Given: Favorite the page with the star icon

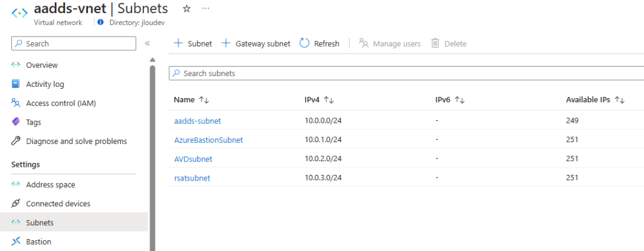Looking at the screenshot, I should point(186,9).
